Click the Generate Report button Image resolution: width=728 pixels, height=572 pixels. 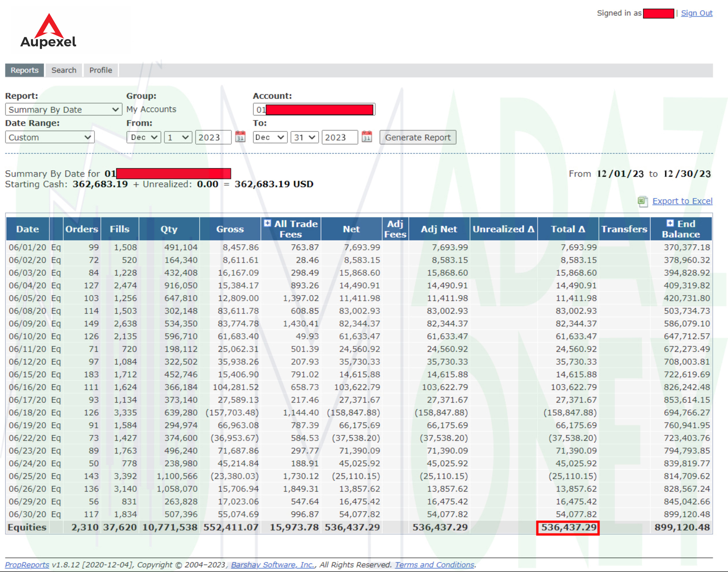pos(418,137)
